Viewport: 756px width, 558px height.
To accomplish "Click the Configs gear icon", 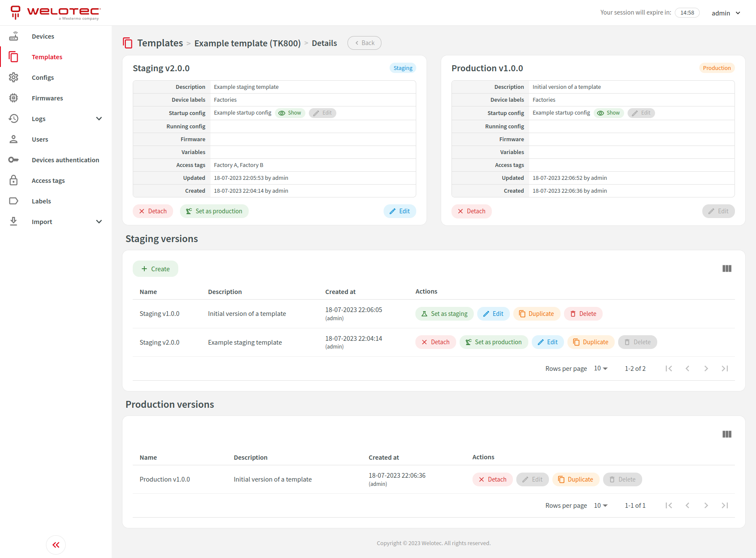I will tap(14, 78).
